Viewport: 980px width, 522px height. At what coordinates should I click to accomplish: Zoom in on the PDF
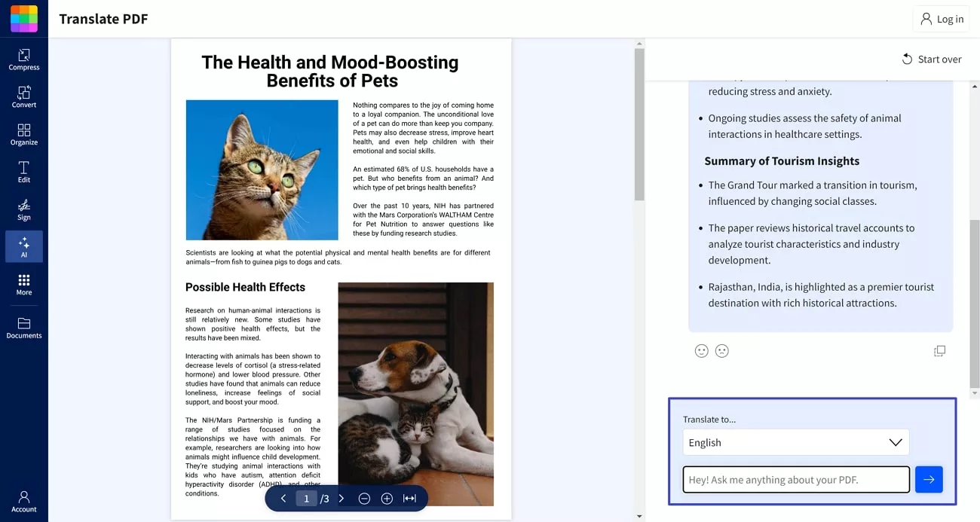click(387, 499)
